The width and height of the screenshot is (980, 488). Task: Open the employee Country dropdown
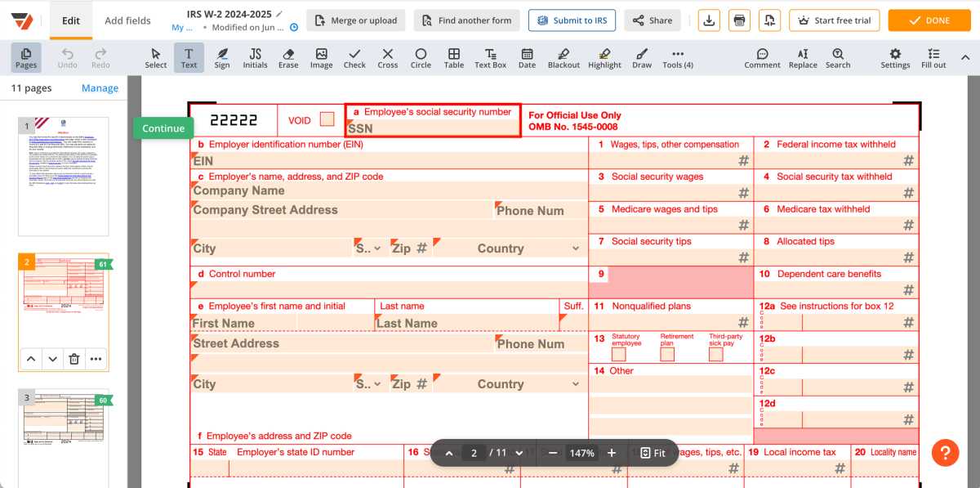coord(507,384)
